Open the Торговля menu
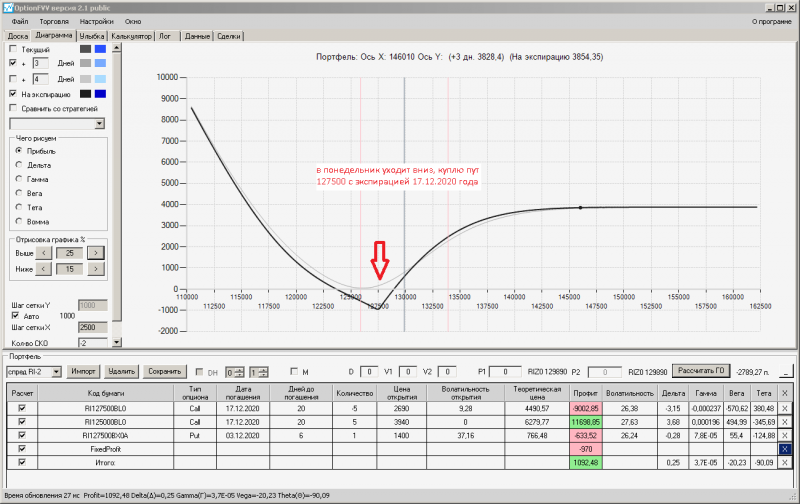 pos(54,21)
